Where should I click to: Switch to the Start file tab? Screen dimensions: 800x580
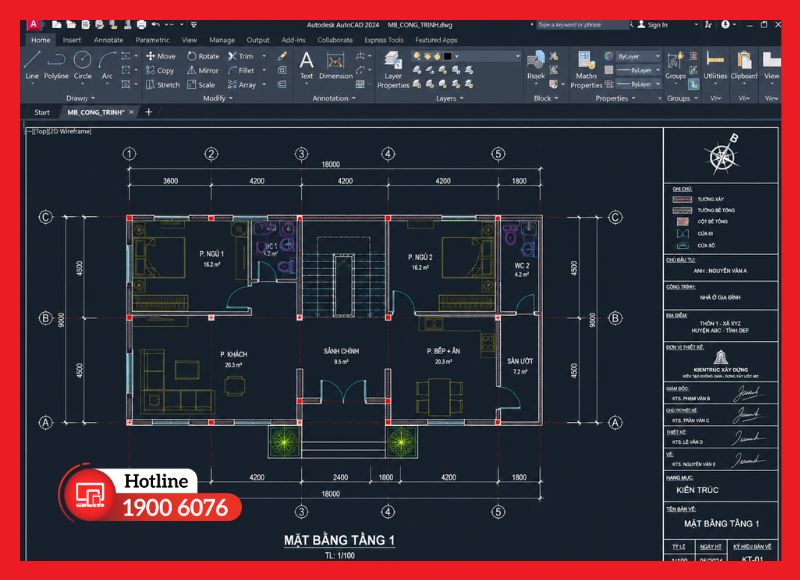pos(42,112)
